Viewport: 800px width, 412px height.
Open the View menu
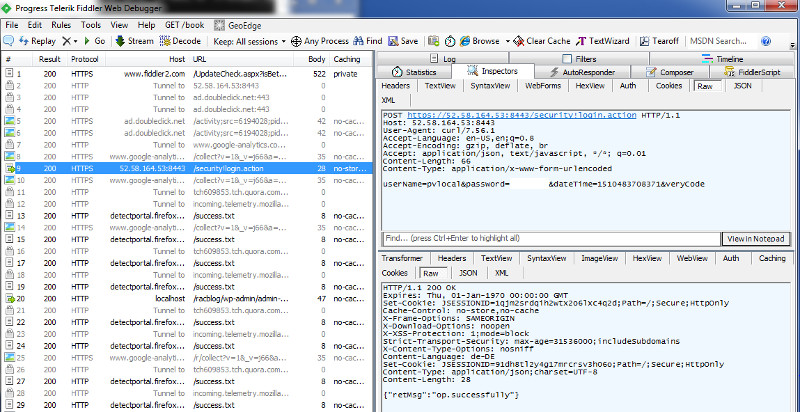pyautogui.click(x=119, y=25)
